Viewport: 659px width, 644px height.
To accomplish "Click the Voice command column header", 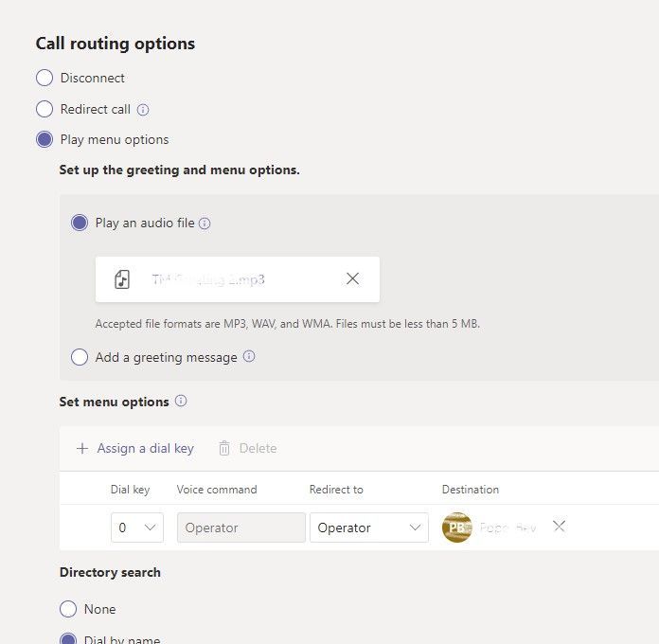I will coord(217,490).
